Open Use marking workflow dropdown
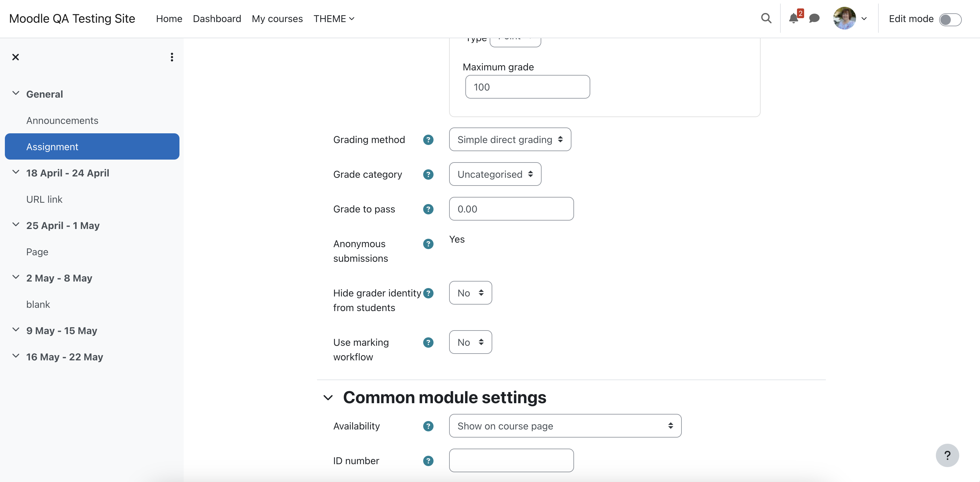This screenshot has height=482, width=980. tap(470, 343)
